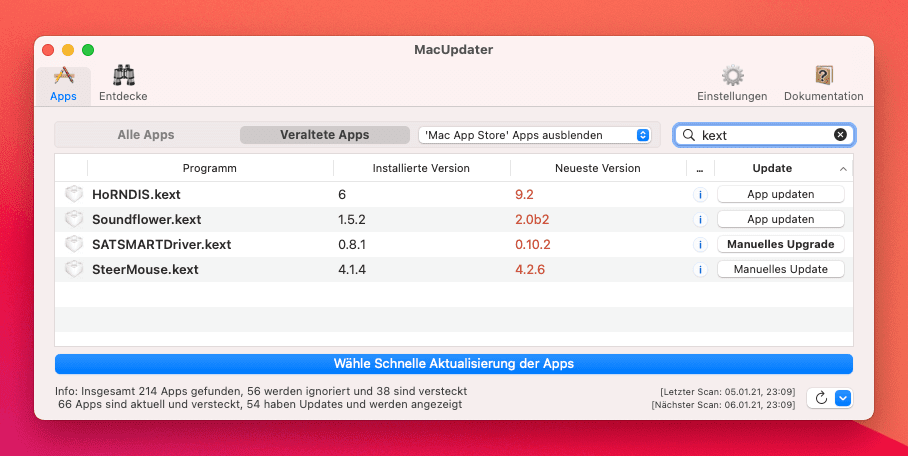Open the Entdecke binoculars toolbar icon

point(123,76)
